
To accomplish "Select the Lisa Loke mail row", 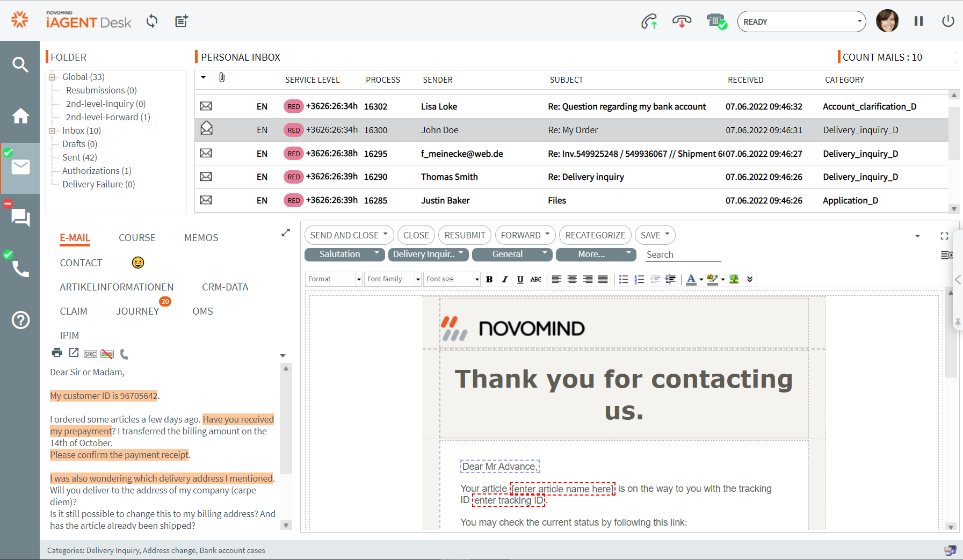I will (571, 106).
